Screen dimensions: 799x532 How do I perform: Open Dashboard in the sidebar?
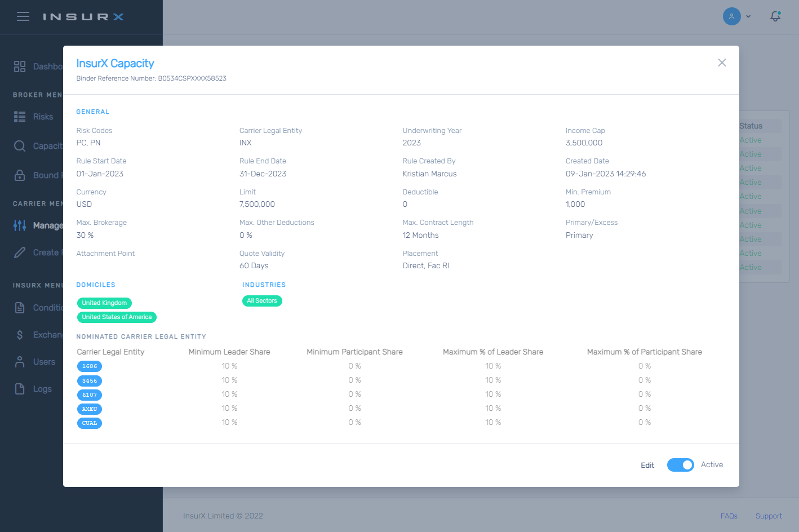click(48, 66)
